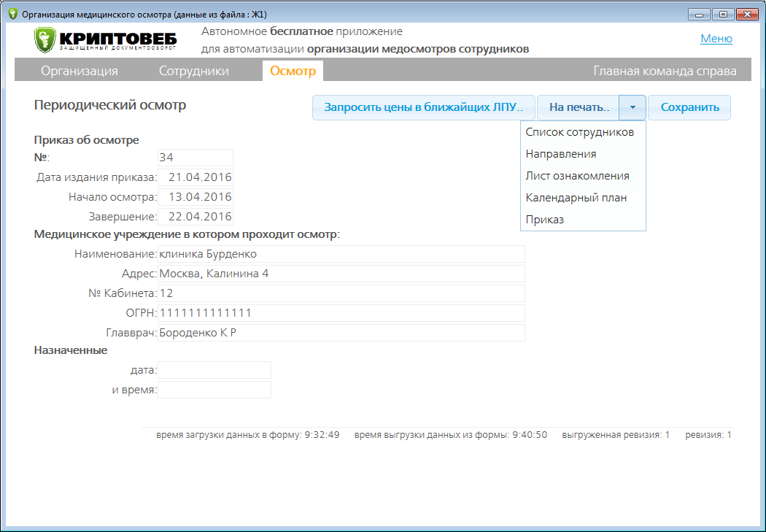The image size is (766, 532).
Task: Click the empty Назначенные дата field
Action: tap(214, 370)
